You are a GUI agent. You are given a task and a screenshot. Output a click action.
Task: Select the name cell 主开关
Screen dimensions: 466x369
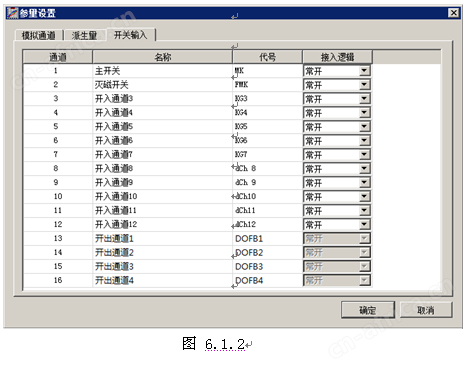pyautogui.click(x=163, y=71)
